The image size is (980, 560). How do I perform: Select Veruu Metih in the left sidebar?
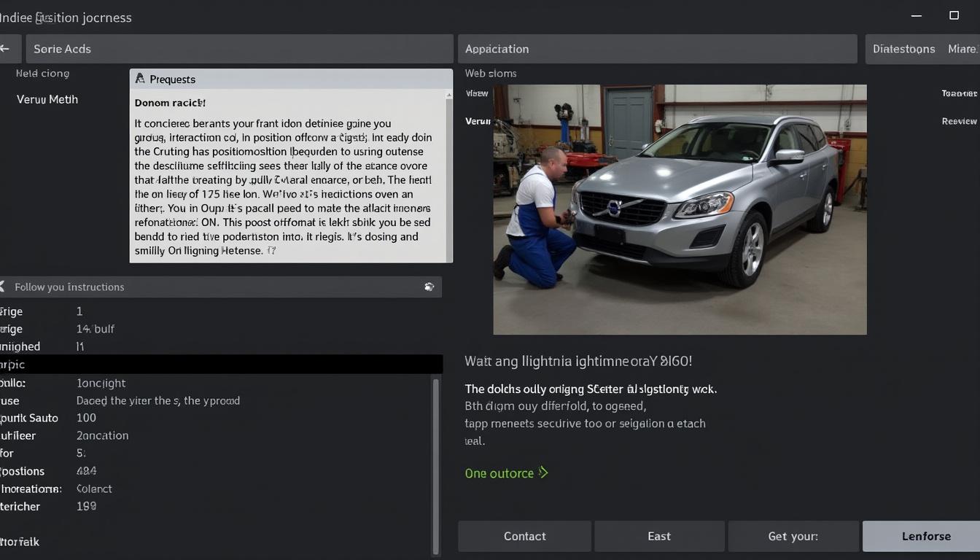(47, 99)
